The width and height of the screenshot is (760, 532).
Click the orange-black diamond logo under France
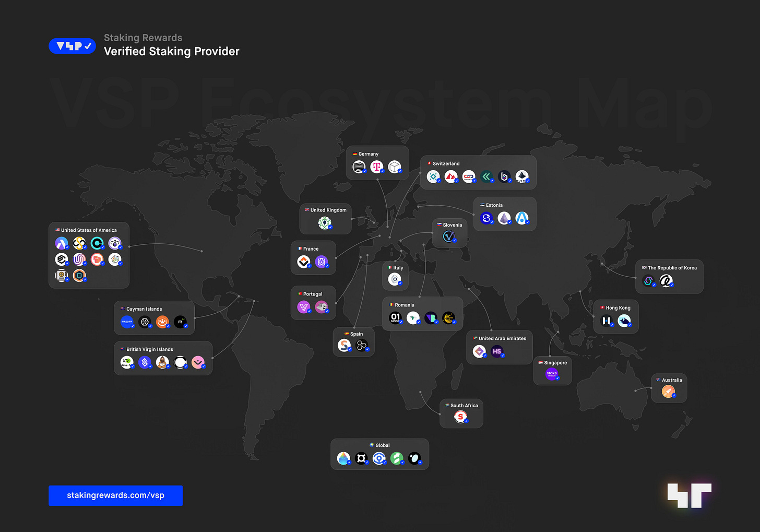(304, 262)
